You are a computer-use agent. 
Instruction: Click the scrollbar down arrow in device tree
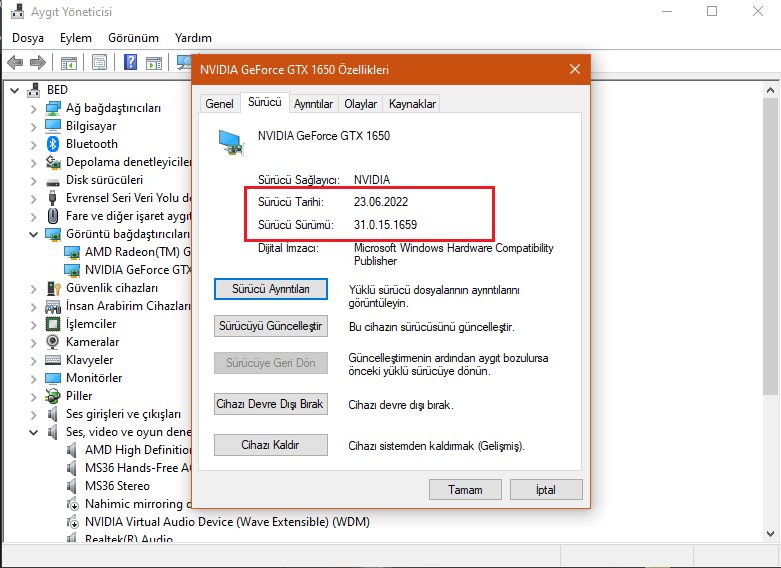771,534
